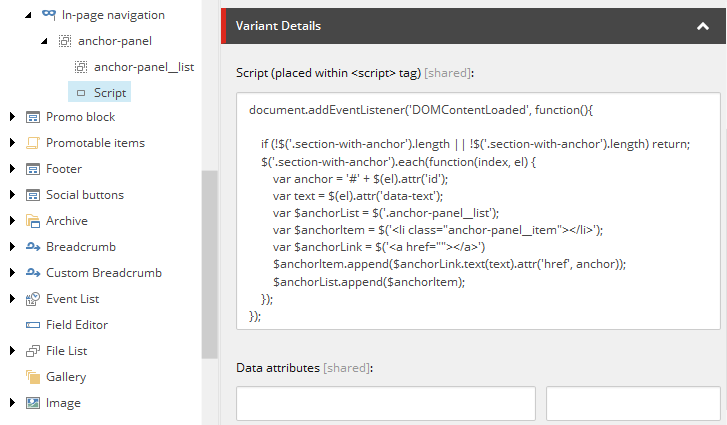Click the Promotable items icon
727x425 pixels.
33,143
